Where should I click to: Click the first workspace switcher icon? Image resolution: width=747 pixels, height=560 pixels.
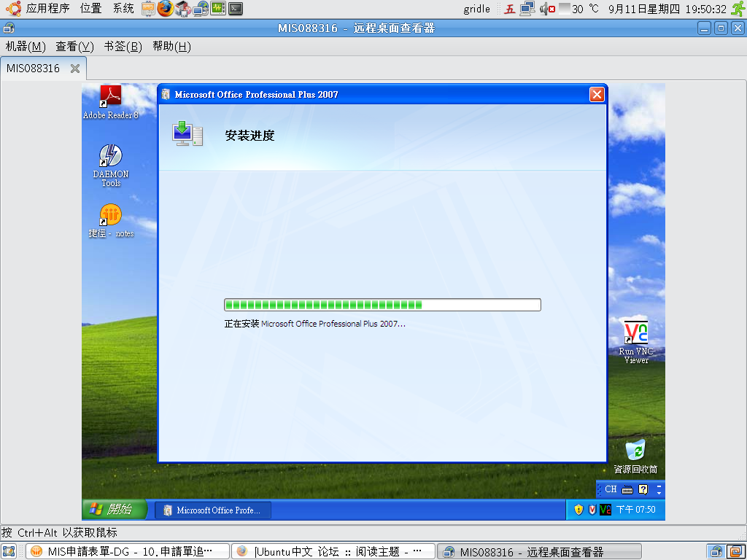coord(716,551)
